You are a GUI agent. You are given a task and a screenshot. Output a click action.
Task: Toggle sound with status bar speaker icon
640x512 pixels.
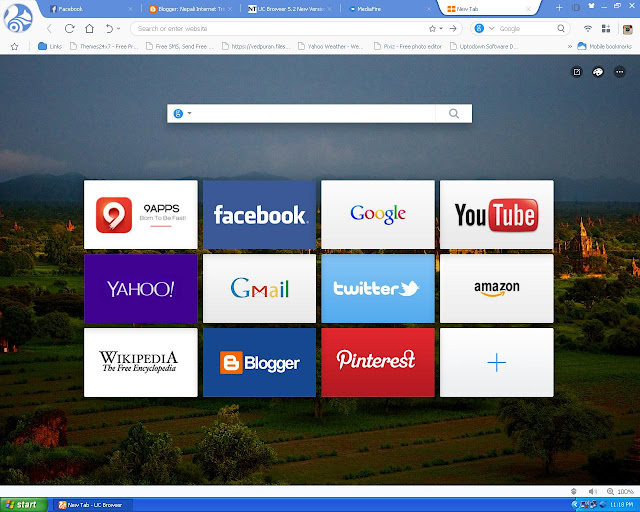[593, 491]
